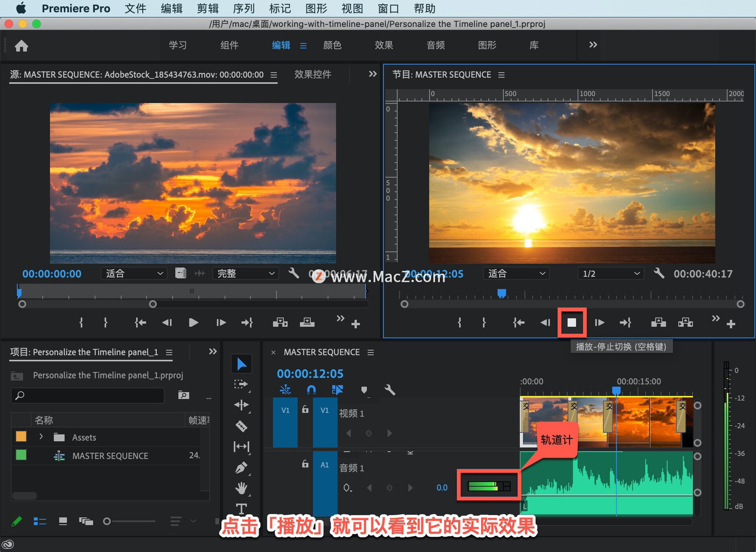
Task: Click timeline wrench settings icon
Action: click(389, 390)
